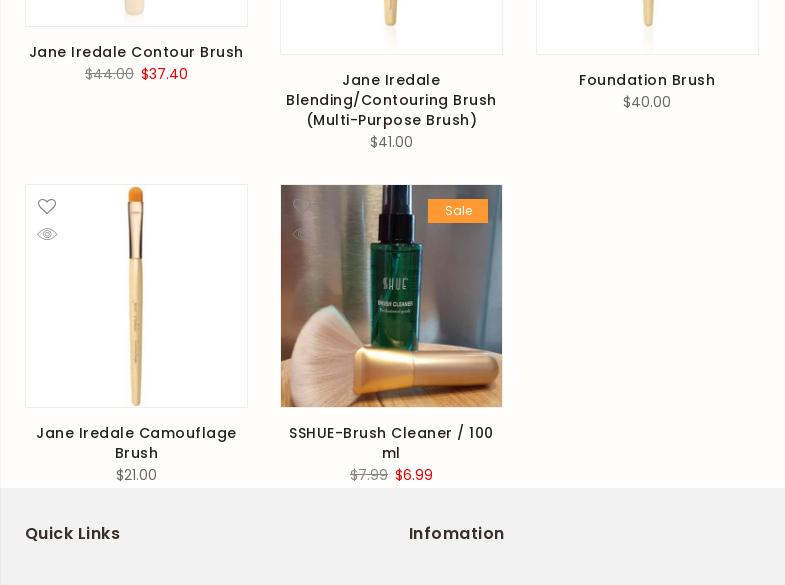Expand the Quick Links footer section
Viewport: 785px width, 585px height.
(x=73, y=534)
